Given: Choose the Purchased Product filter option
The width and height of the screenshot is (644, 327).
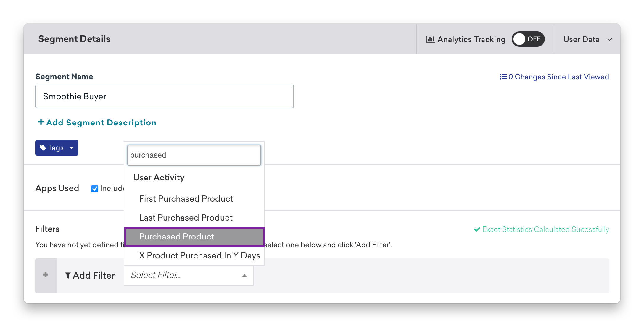Looking at the screenshot, I should [x=195, y=237].
